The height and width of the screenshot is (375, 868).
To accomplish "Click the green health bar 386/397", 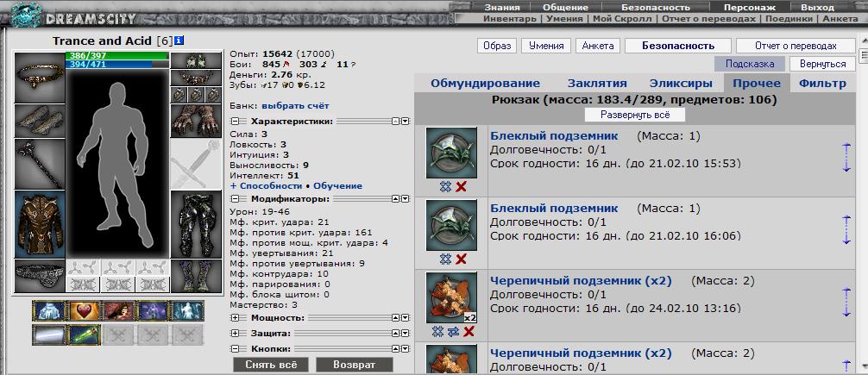I will [116, 56].
